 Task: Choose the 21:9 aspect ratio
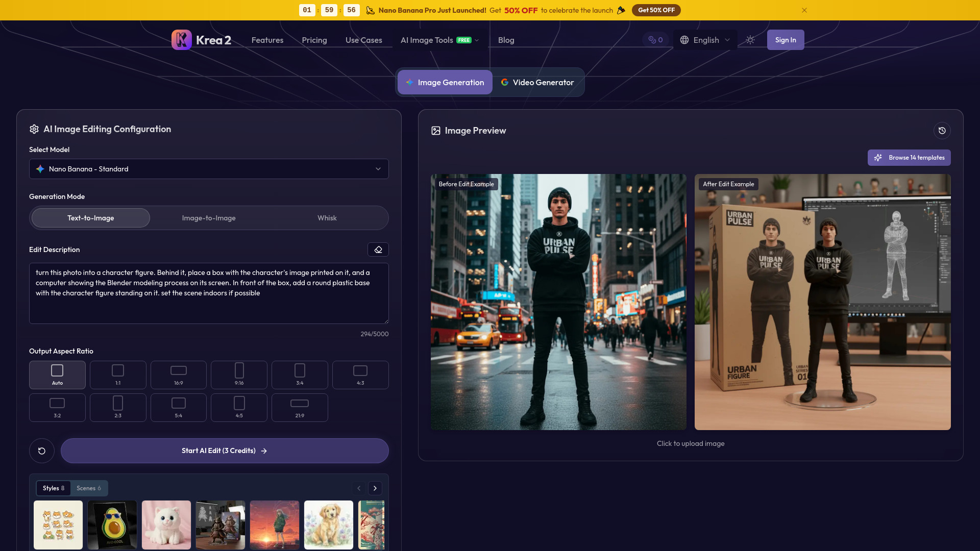click(x=300, y=408)
